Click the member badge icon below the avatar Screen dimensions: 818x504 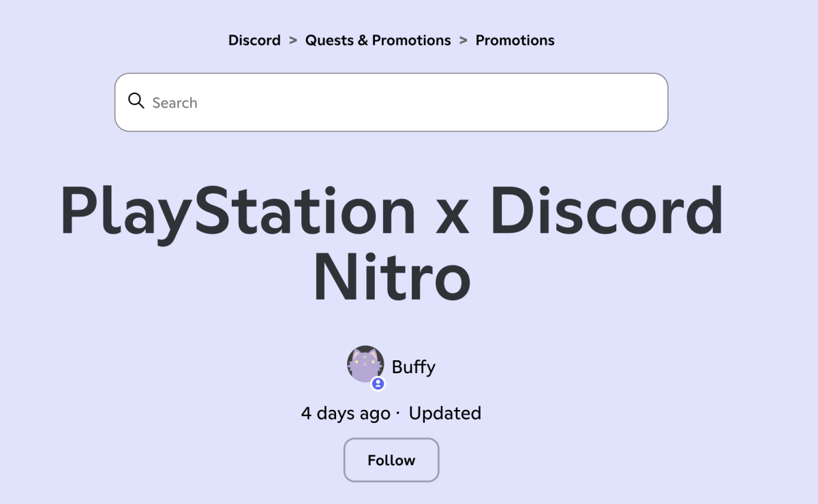tap(378, 383)
